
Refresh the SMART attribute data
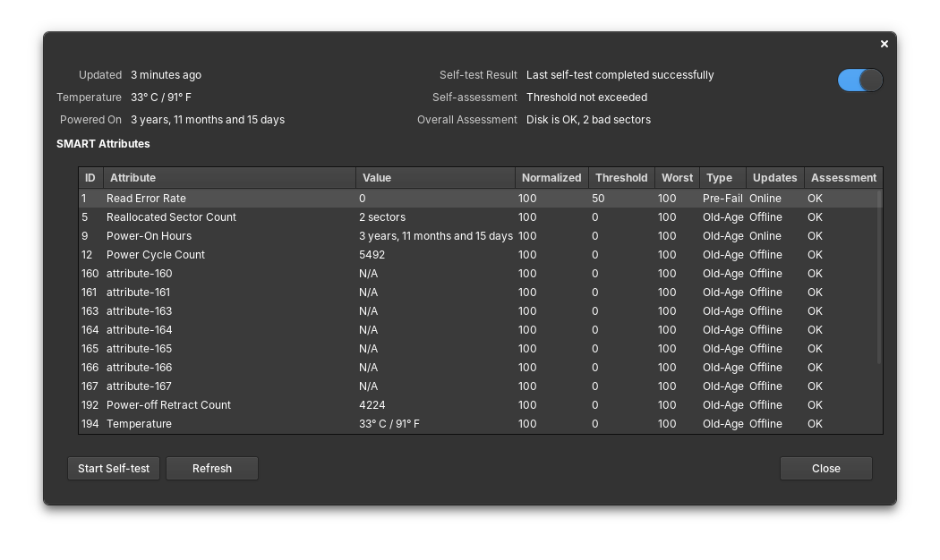click(211, 468)
